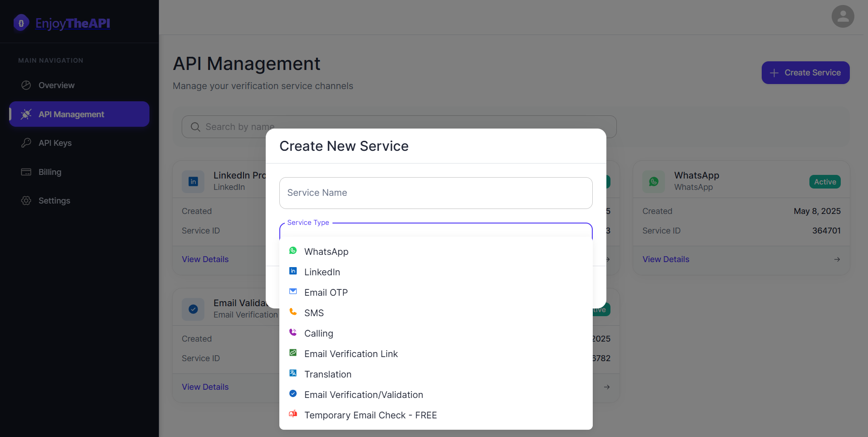Click the Email Validation card arrow icon

coord(607,387)
